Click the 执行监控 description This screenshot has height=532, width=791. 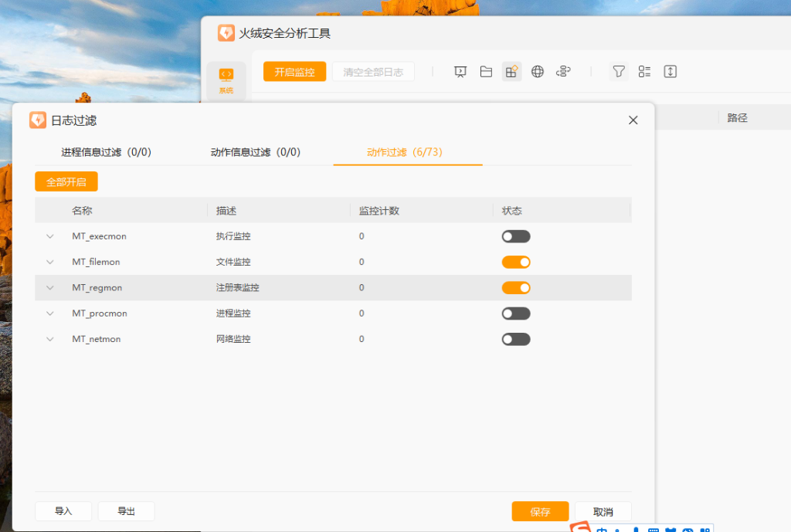(233, 236)
